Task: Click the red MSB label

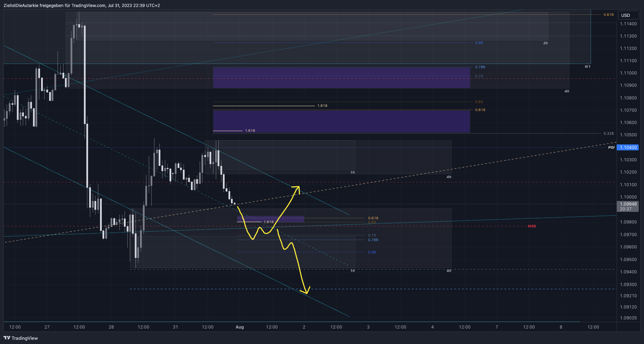Action: coord(532,226)
